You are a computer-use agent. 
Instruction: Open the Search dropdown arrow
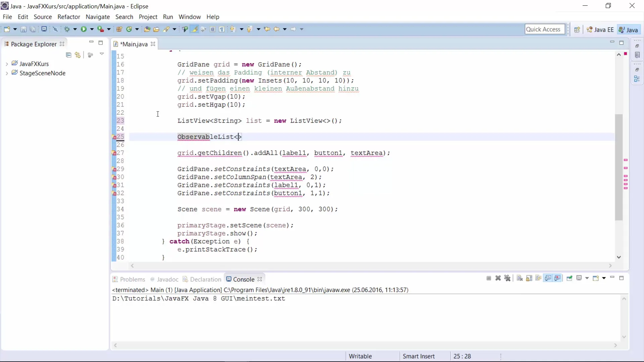pyautogui.click(x=174, y=29)
